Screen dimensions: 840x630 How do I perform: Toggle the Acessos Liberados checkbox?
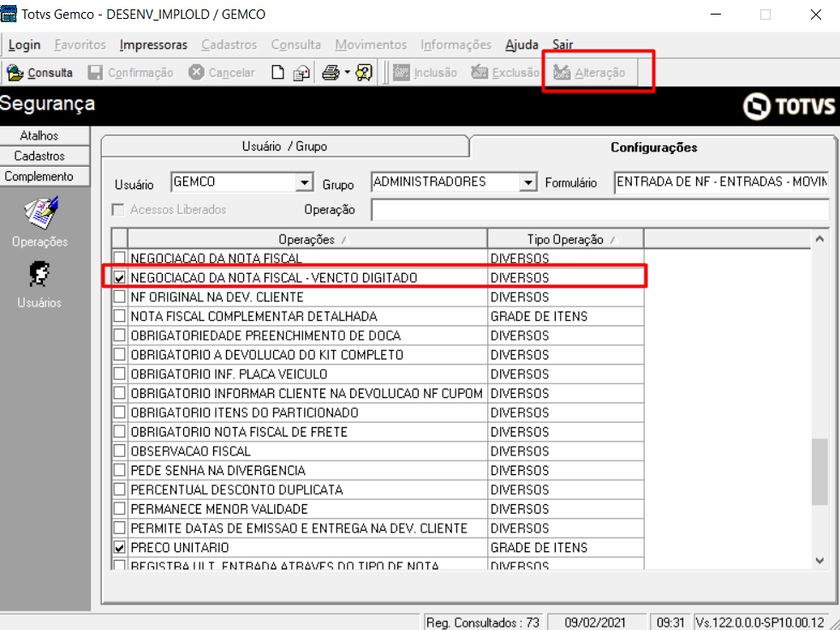click(118, 210)
